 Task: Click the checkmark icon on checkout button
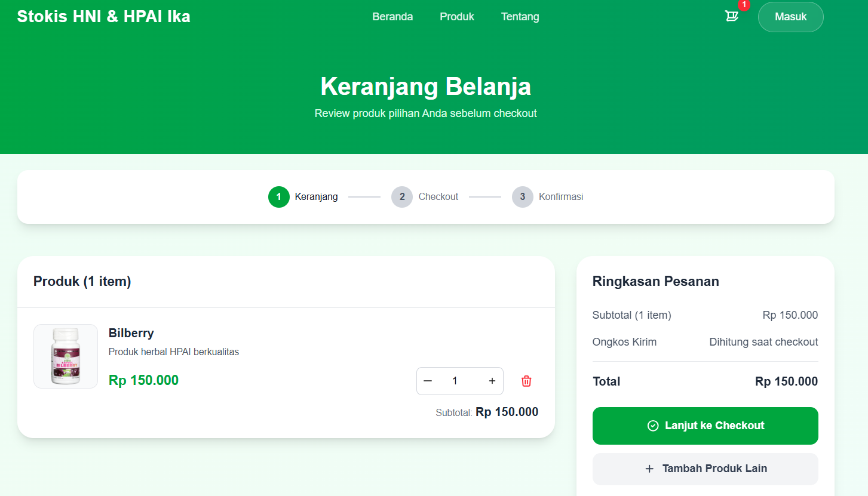[x=653, y=426]
